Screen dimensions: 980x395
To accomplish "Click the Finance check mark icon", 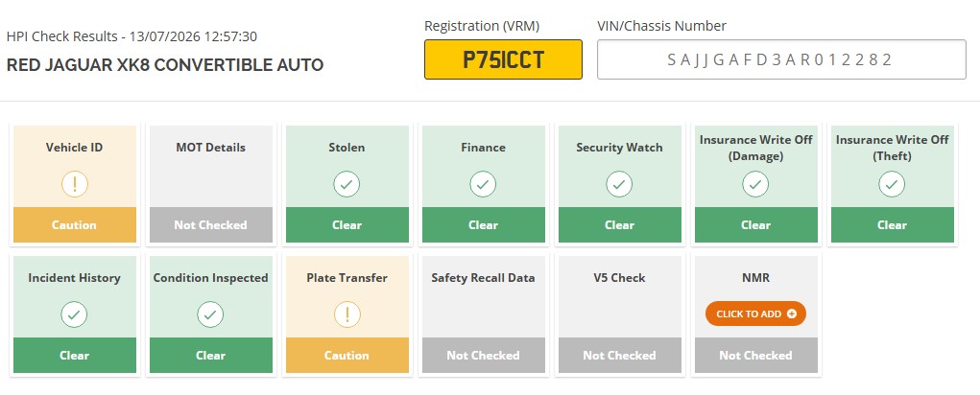I will click(483, 184).
